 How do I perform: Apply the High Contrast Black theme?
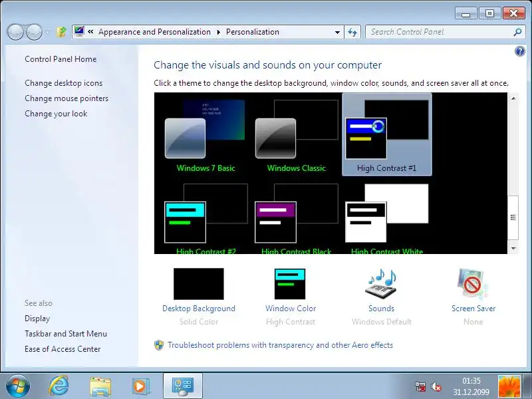coord(296,219)
